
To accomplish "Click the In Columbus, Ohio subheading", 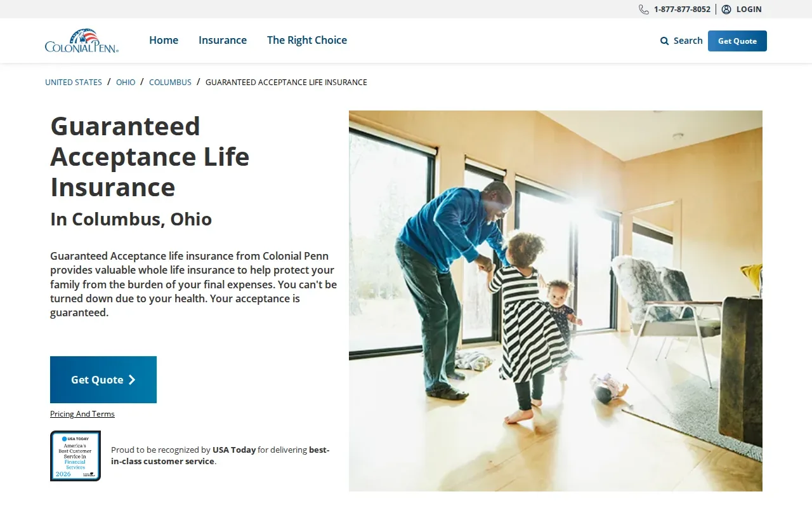I will coord(131,219).
